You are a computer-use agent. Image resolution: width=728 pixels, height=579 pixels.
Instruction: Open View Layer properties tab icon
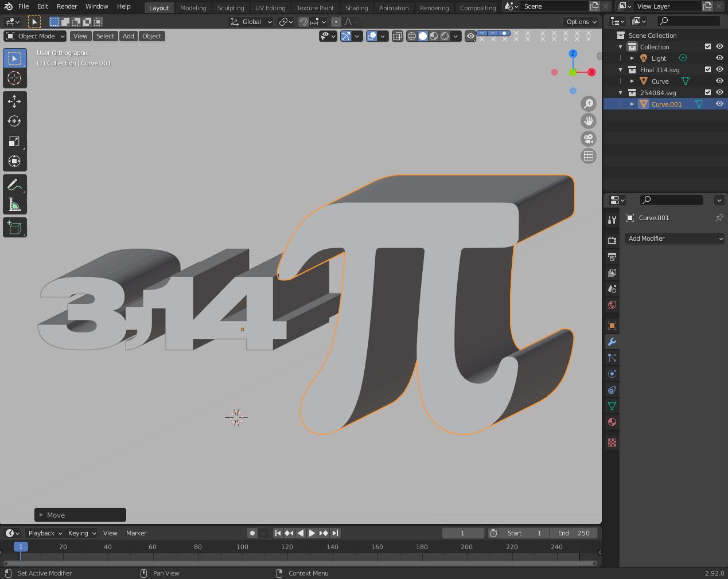click(612, 273)
